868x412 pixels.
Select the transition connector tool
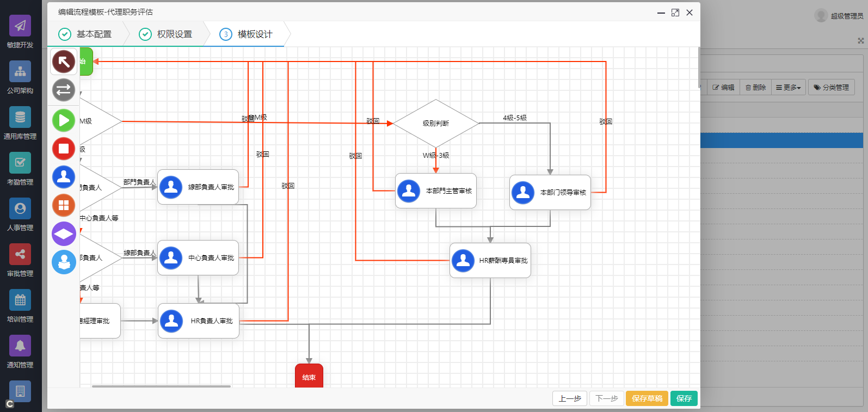click(64, 90)
